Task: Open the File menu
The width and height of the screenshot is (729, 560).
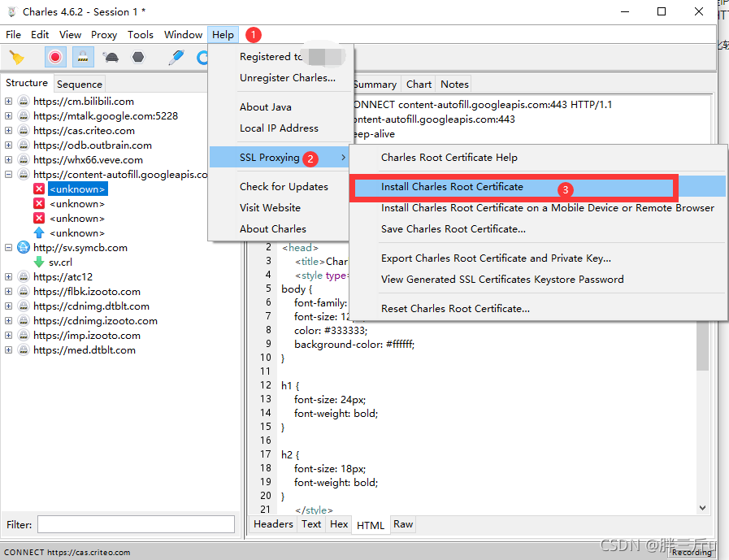Action: 13,34
